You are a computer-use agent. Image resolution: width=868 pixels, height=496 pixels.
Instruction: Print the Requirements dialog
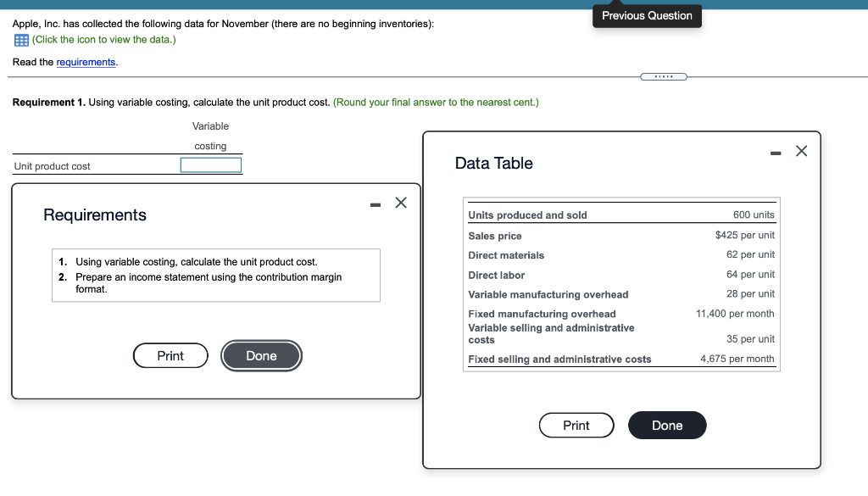[170, 355]
